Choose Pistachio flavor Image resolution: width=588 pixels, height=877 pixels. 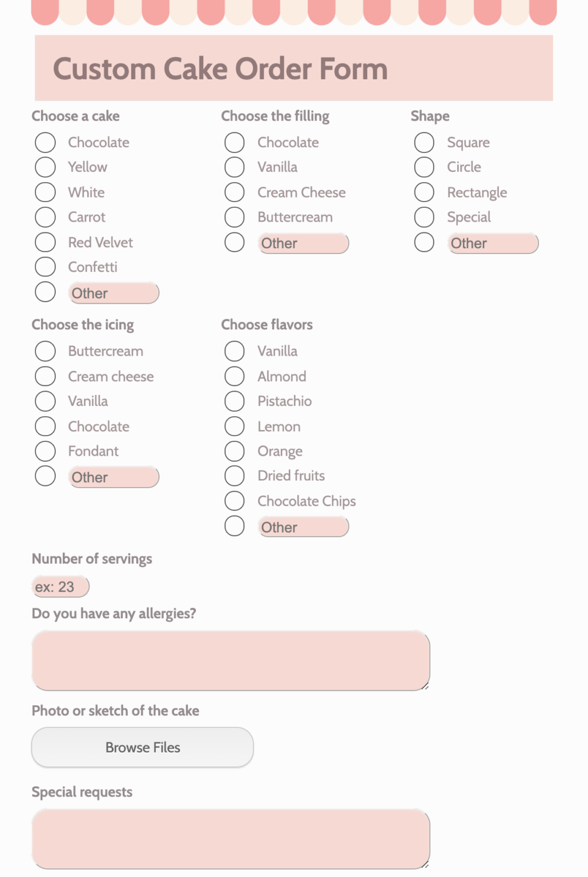234,401
